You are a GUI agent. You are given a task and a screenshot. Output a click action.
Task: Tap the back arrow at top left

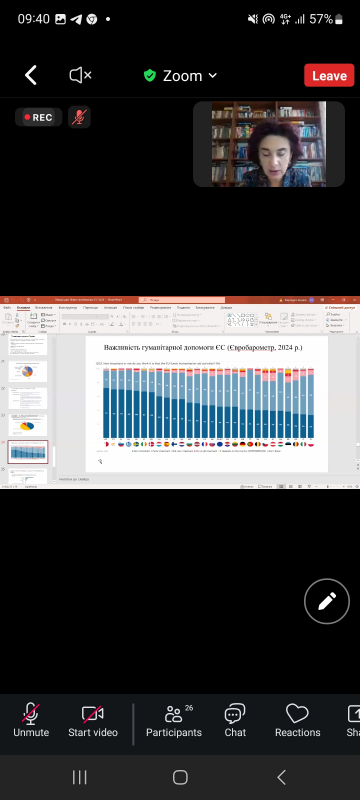[31, 76]
